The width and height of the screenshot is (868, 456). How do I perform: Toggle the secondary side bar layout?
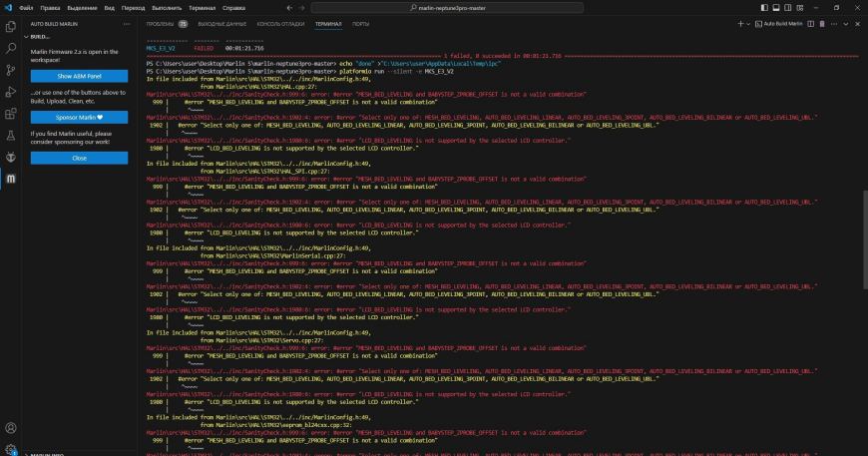coord(788,8)
